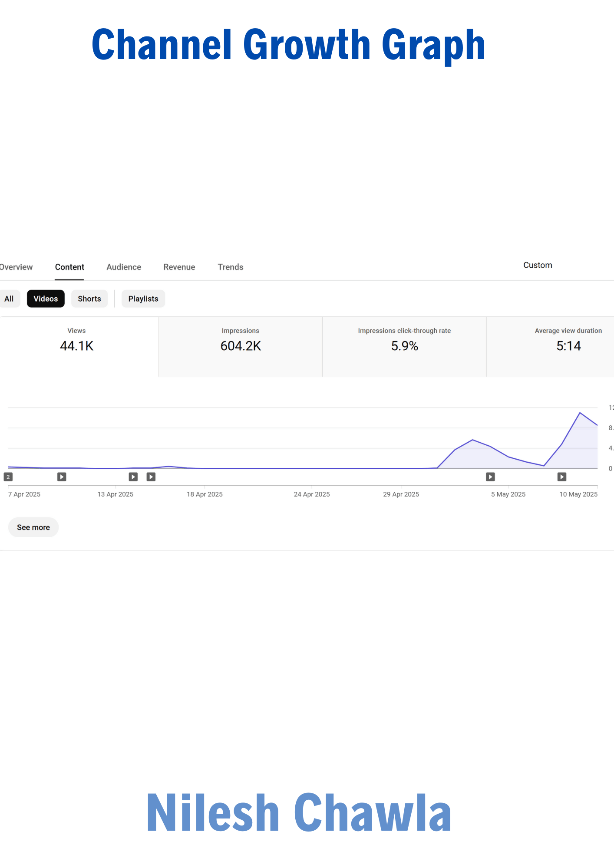Open the marker badge labeled 2
The height and width of the screenshot is (868, 614).
[x=8, y=477]
